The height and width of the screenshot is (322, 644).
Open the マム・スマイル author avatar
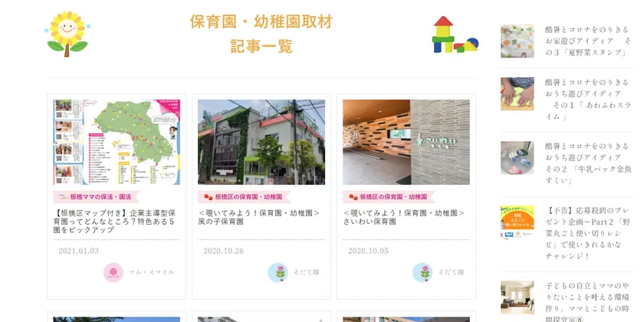113,272
